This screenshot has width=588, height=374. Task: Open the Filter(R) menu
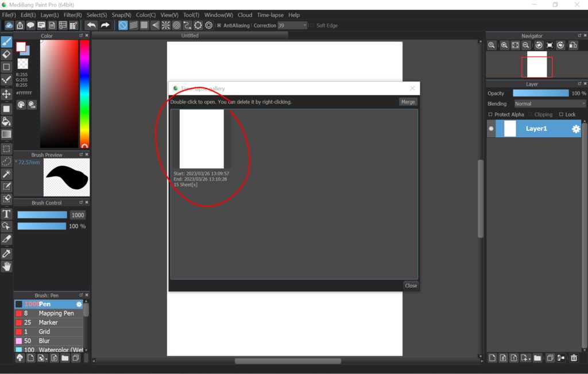(x=72, y=15)
